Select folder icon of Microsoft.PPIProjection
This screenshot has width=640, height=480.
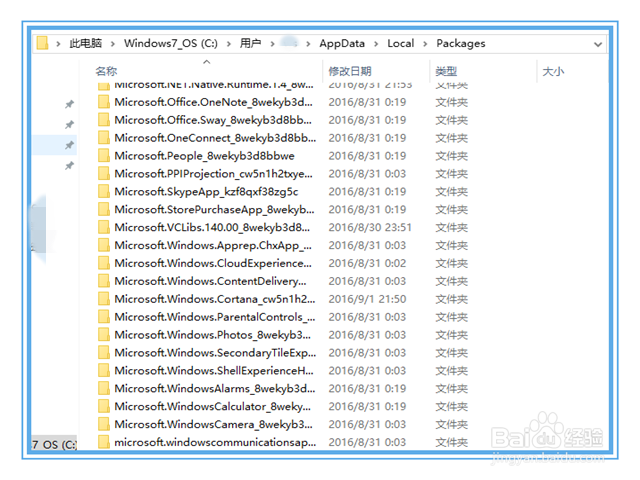pyautogui.click(x=104, y=174)
